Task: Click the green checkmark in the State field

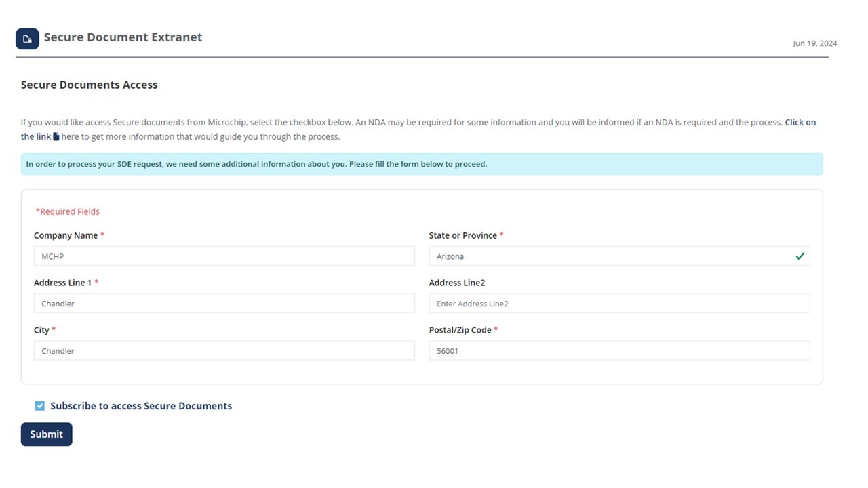Action: tap(800, 256)
